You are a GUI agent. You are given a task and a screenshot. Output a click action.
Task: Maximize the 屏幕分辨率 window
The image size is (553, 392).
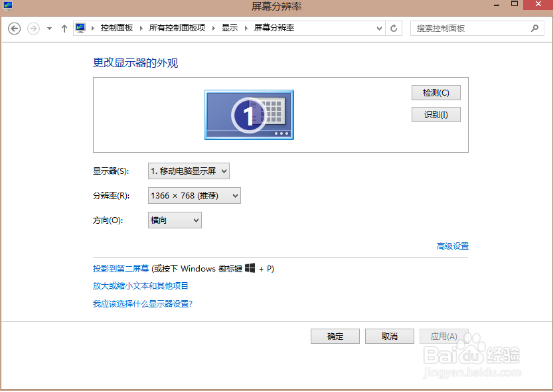514,5
